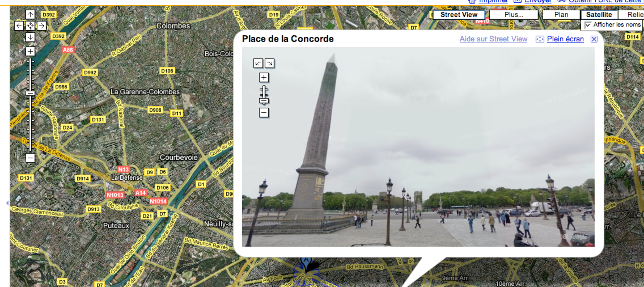Zoom in on Street View panorama
The image size is (644, 287).
click(x=264, y=77)
